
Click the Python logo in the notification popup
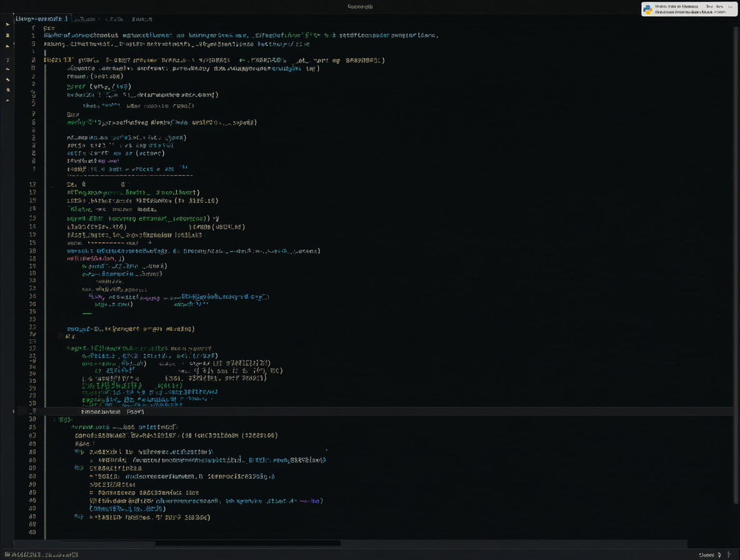(647, 9)
